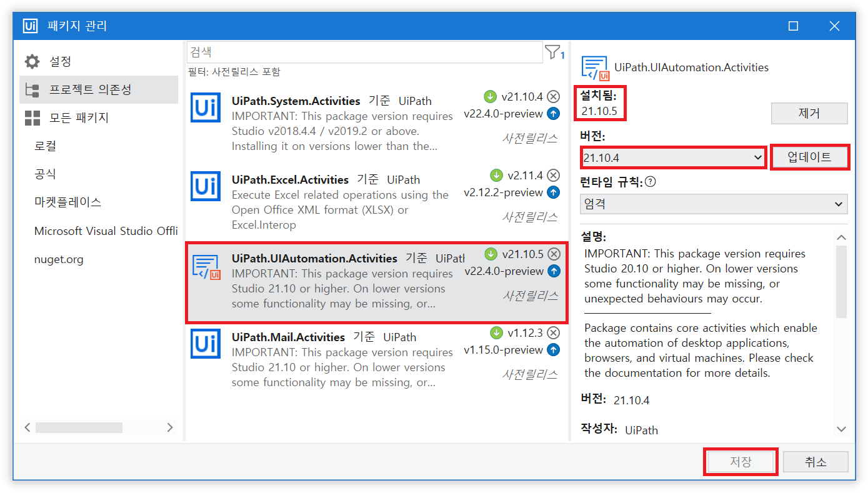Screen dimensions: 868x493
Task: Open the 로컬 package source
Action: [45, 146]
